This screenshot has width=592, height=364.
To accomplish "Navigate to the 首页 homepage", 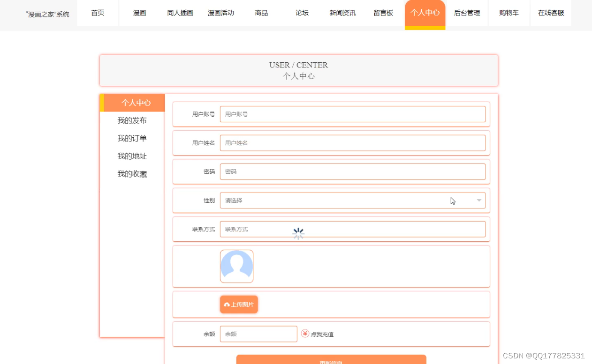I will (97, 13).
